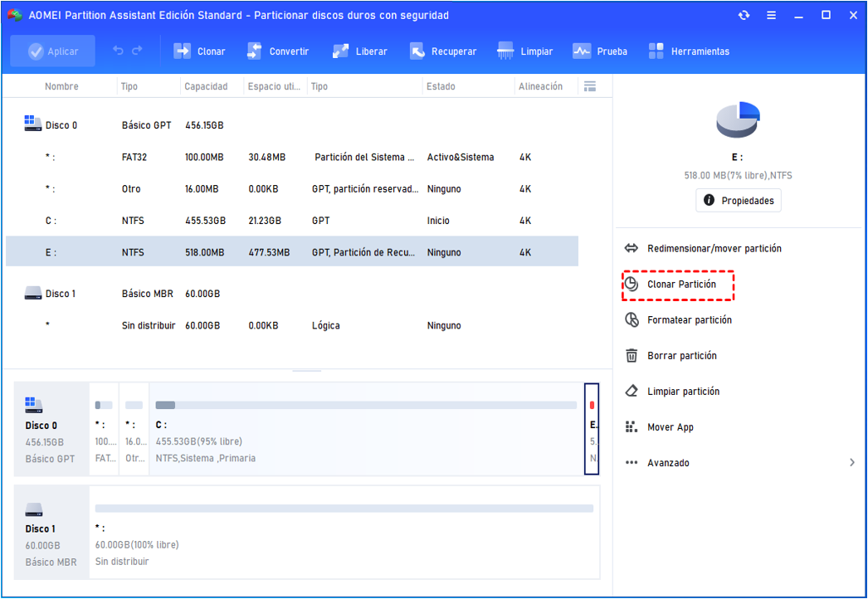Click the Espacio uti... column header
Viewport: 868px width, 599px height.
pos(274,86)
